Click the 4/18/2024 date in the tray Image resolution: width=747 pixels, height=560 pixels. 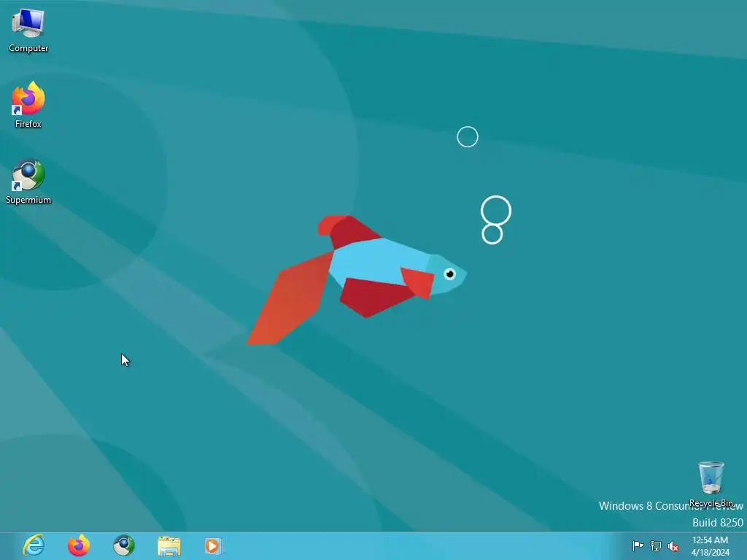(x=710, y=553)
